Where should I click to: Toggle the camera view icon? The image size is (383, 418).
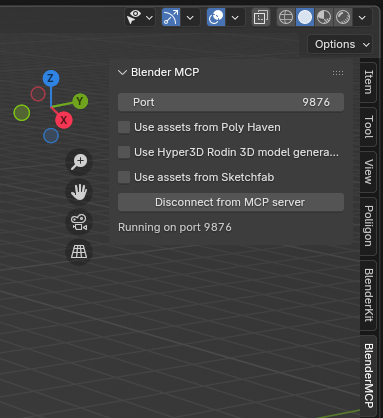tap(79, 222)
